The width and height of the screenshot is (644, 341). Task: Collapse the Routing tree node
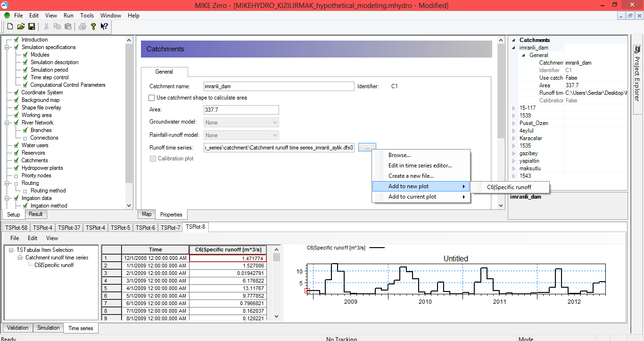pyautogui.click(x=7, y=183)
